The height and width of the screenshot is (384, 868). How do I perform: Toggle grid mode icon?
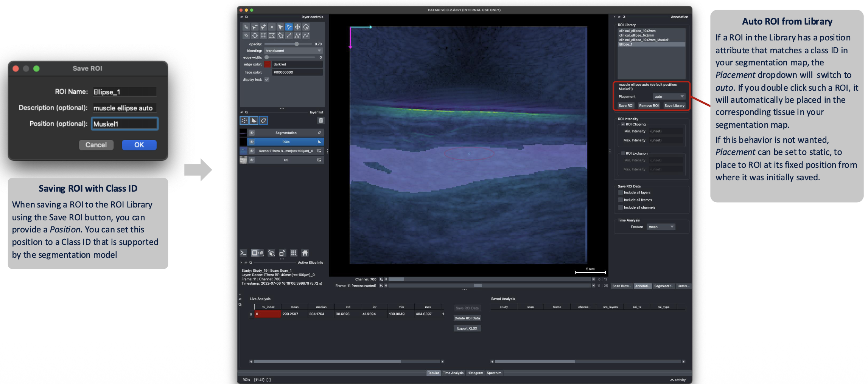point(294,253)
